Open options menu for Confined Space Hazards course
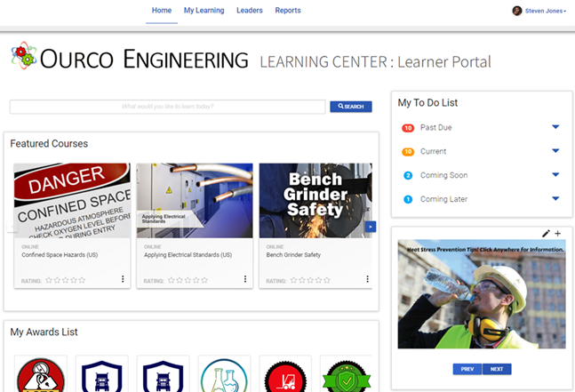 coord(123,279)
